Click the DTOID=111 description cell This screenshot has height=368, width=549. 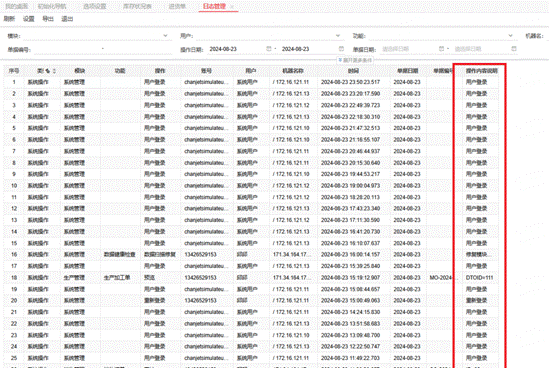click(x=479, y=278)
